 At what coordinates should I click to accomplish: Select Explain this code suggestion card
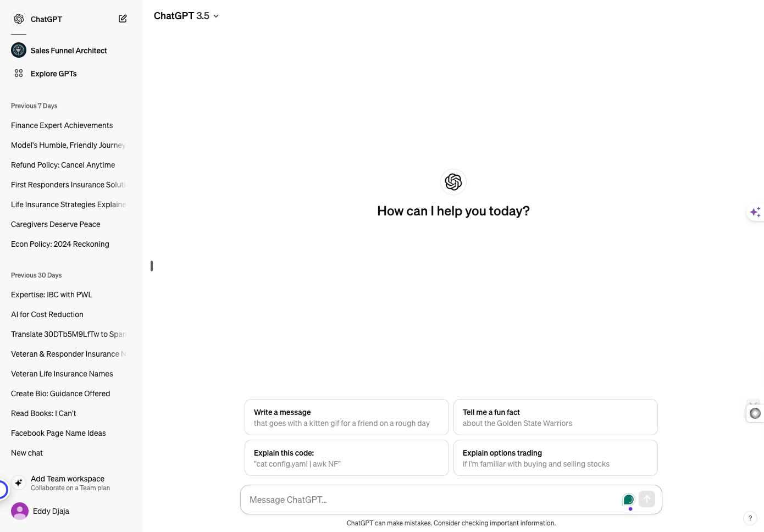click(x=347, y=458)
